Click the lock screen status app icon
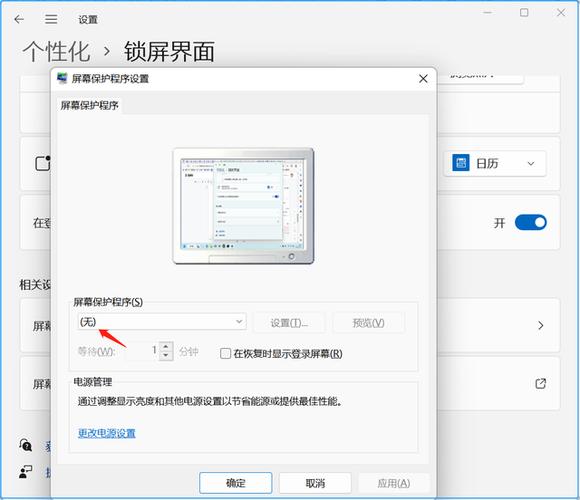 click(43, 163)
